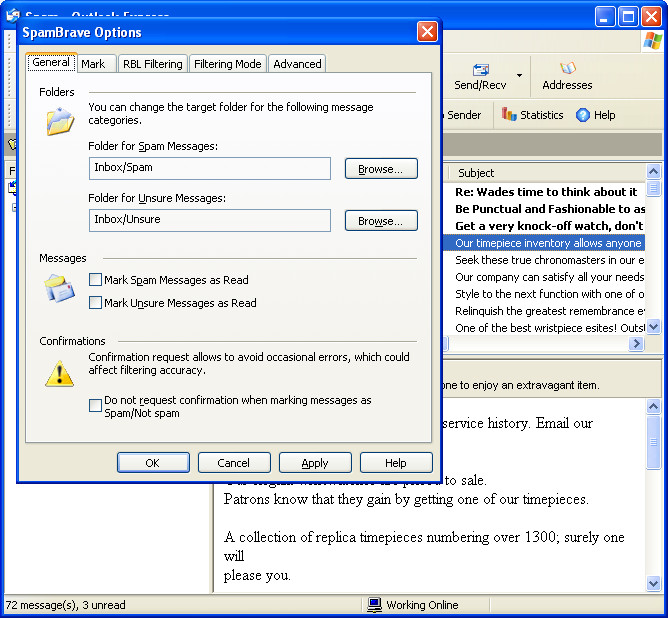The width and height of the screenshot is (668, 618).
Task: Enable Mark Unsure Messages as Read
Action: [x=96, y=303]
